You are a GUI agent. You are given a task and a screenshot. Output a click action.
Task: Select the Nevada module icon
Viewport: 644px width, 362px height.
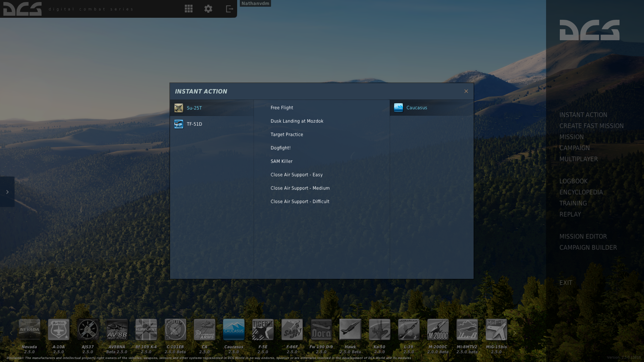[x=29, y=329]
